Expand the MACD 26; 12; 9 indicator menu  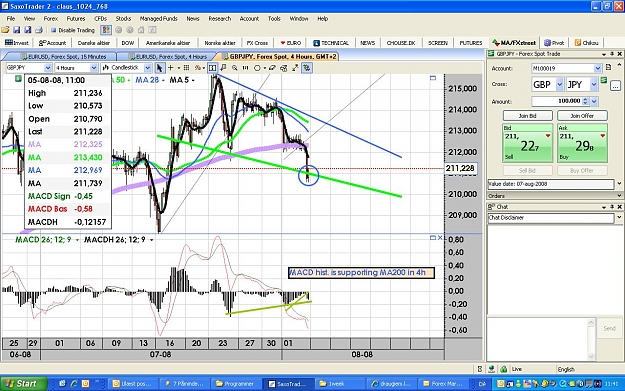77,240
